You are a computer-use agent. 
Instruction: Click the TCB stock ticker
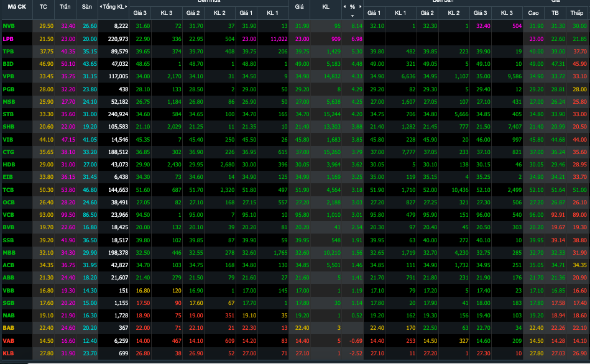(8, 189)
